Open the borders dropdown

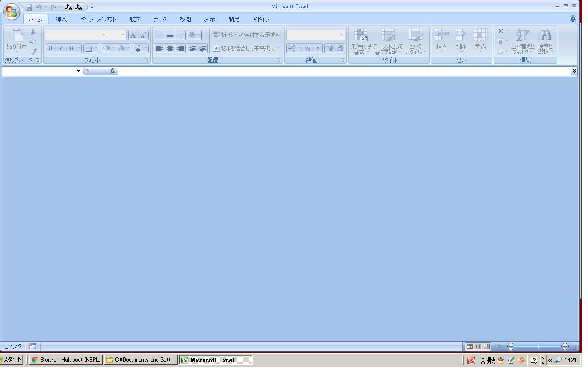[x=96, y=48]
